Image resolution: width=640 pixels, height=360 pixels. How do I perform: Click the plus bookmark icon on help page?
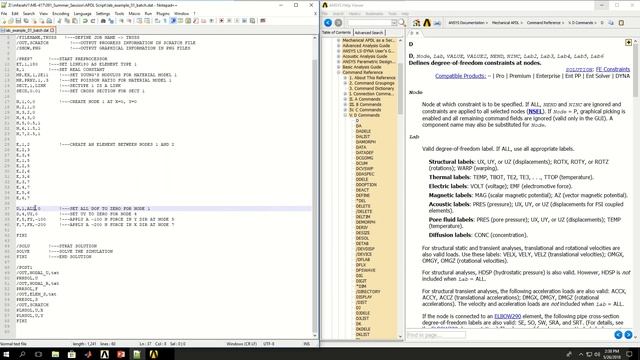(x=628, y=42)
